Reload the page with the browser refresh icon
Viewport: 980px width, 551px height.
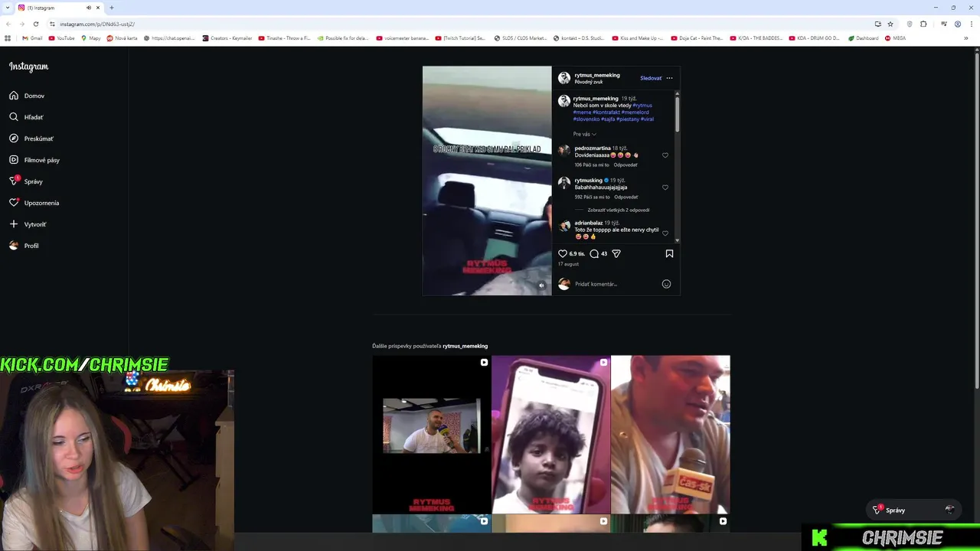coord(36,24)
